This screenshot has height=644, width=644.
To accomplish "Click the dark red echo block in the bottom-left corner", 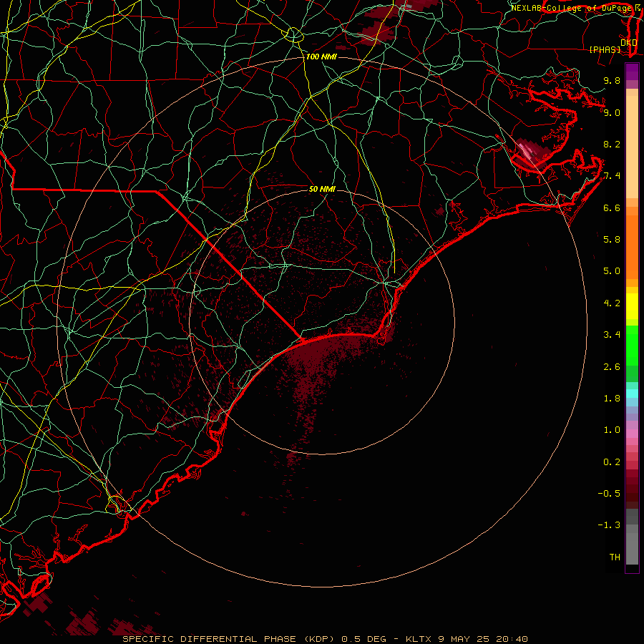I will tap(38, 604).
